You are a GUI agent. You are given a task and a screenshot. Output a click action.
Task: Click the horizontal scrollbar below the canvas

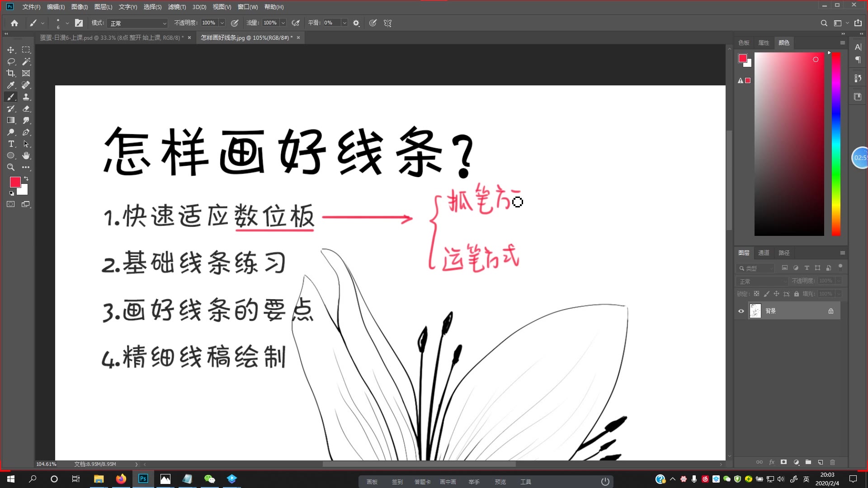(420, 464)
